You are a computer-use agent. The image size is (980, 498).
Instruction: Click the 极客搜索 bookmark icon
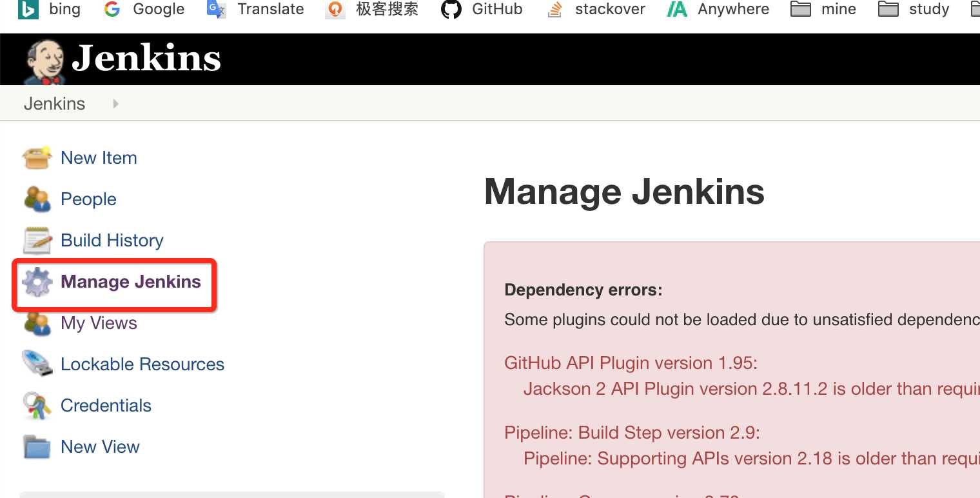coord(335,9)
